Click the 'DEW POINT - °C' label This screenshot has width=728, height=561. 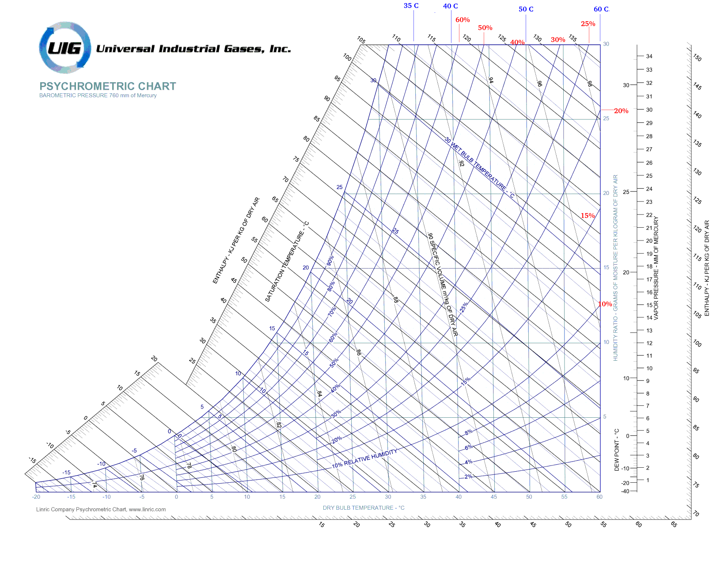pos(617,450)
